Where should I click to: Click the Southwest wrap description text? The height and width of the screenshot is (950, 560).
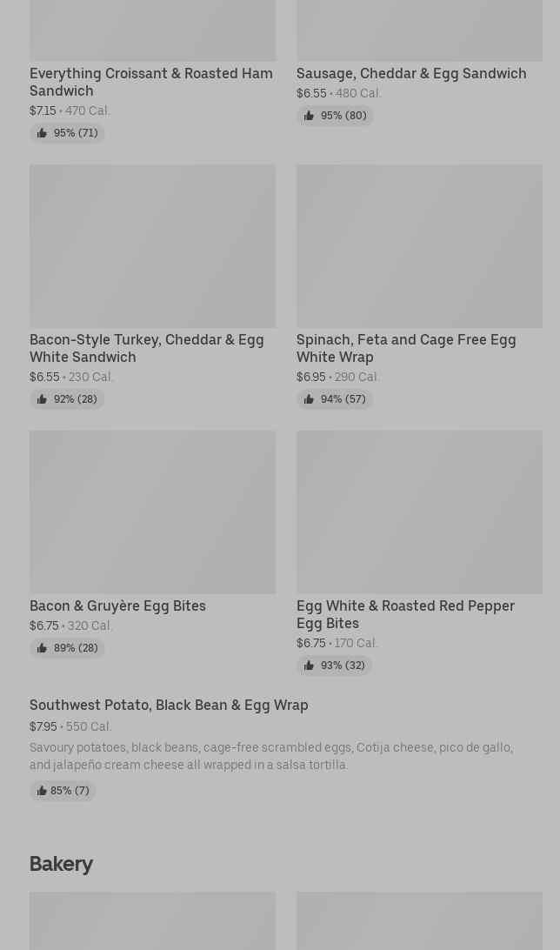270,756
